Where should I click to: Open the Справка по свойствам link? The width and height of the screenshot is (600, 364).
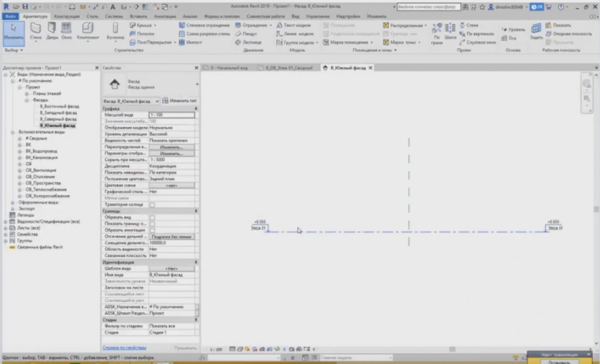[x=124, y=348]
